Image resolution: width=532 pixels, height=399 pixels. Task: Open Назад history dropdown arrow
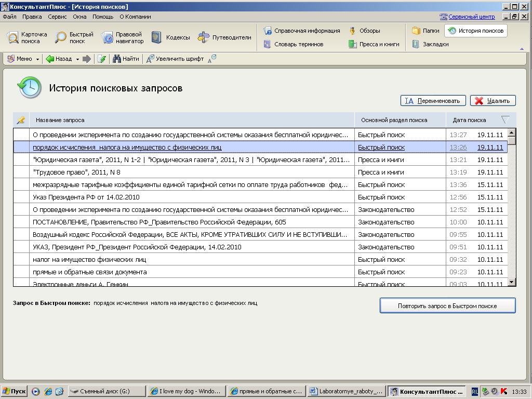[77, 59]
